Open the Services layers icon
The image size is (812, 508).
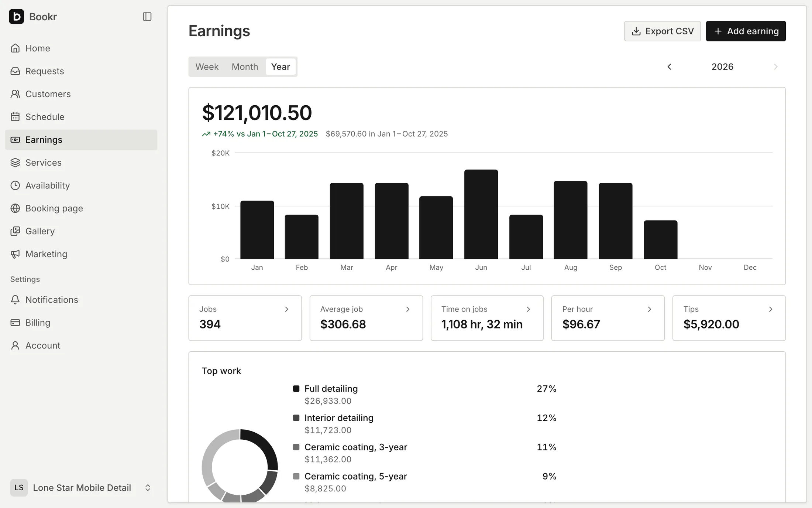[x=15, y=163]
